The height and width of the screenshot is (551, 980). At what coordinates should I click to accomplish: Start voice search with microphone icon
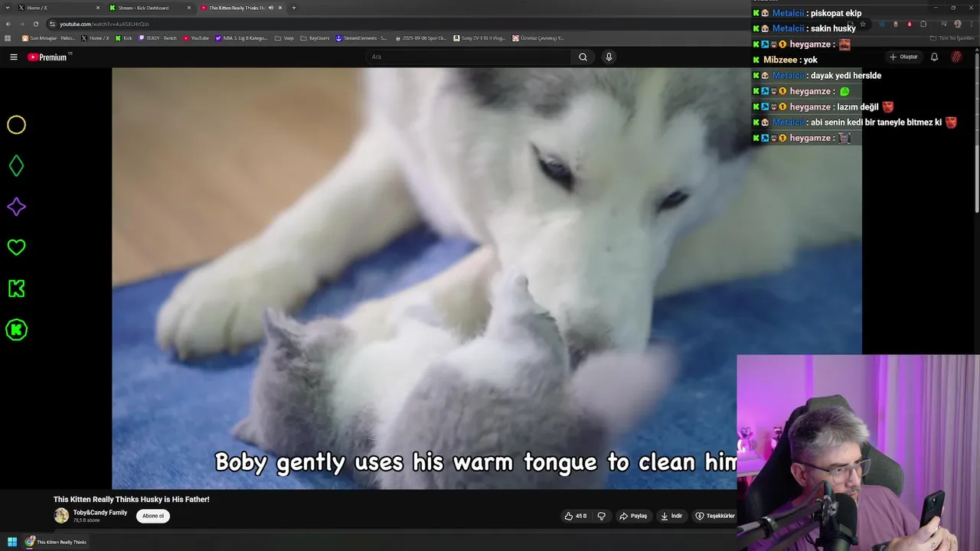609,57
